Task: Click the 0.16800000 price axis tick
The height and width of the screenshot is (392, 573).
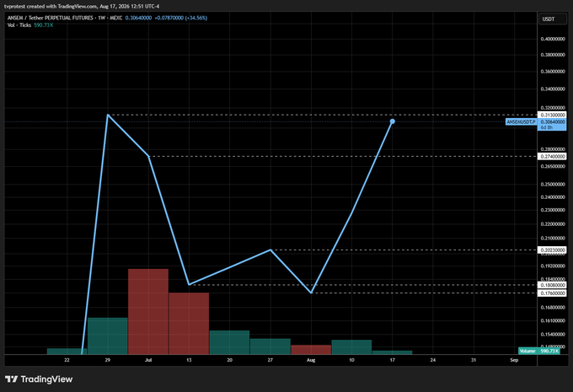Action: (553, 308)
